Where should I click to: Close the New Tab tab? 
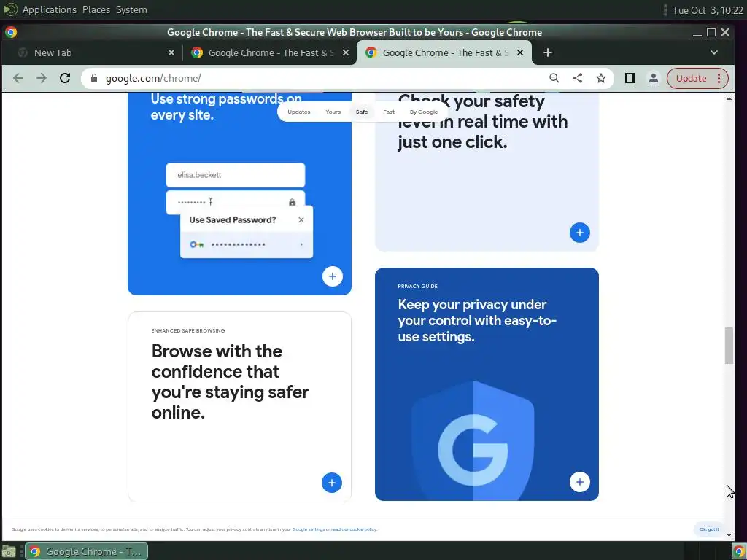[171, 52]
